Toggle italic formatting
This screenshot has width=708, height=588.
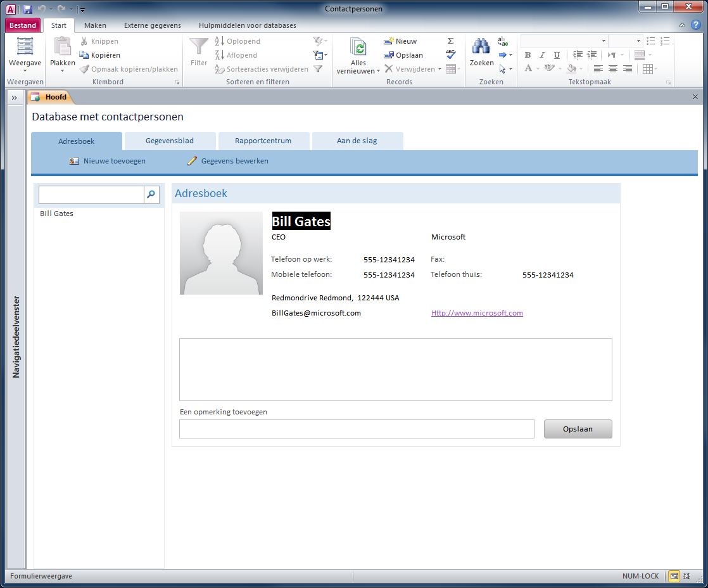pyautogui.click(x=542, y=55)
